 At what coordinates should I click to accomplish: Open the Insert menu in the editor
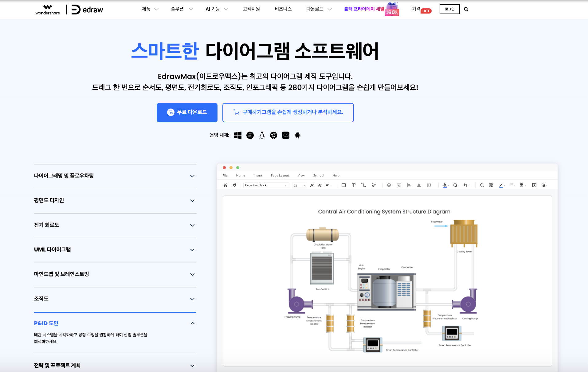tap(258, 176)
